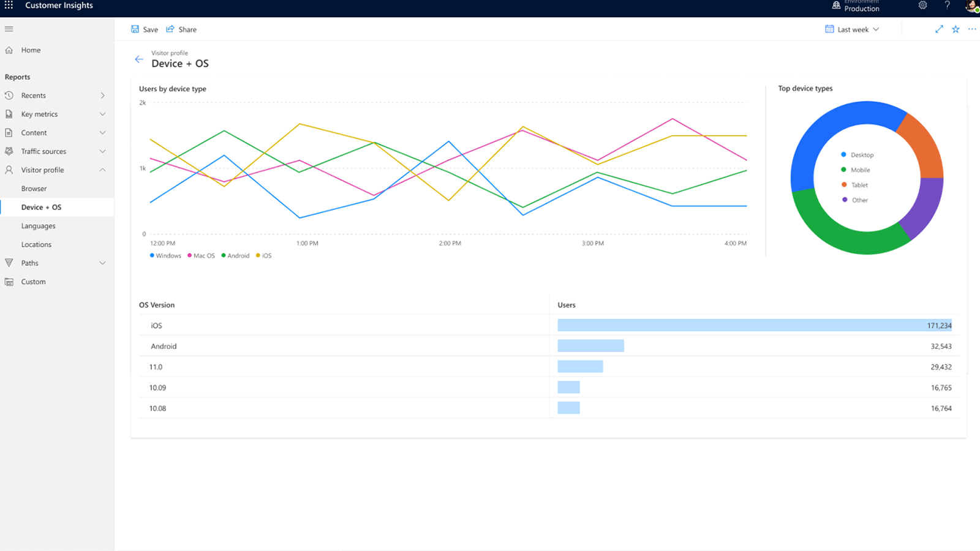980x551 pixels.
Task: Click Customer Insights app title
Action: pos(59,5)
